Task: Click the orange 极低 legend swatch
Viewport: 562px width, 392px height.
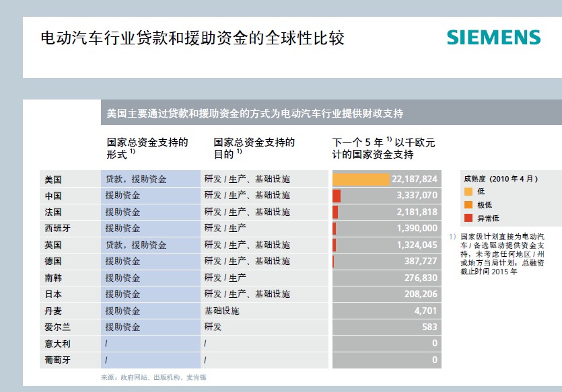Action: [468, 204]
